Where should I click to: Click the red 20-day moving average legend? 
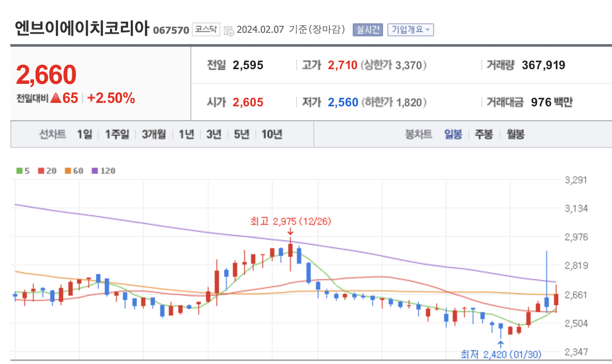(x=47, y=171)
